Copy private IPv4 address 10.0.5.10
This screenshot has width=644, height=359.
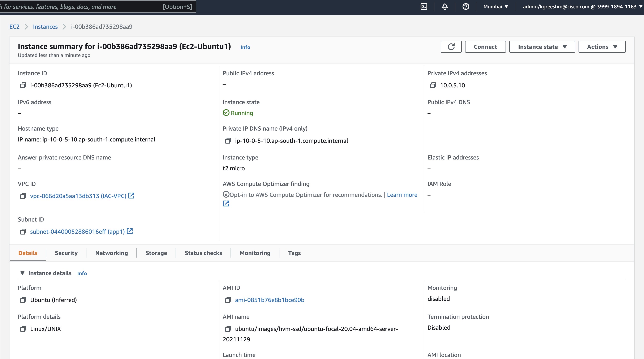(433, 86)
